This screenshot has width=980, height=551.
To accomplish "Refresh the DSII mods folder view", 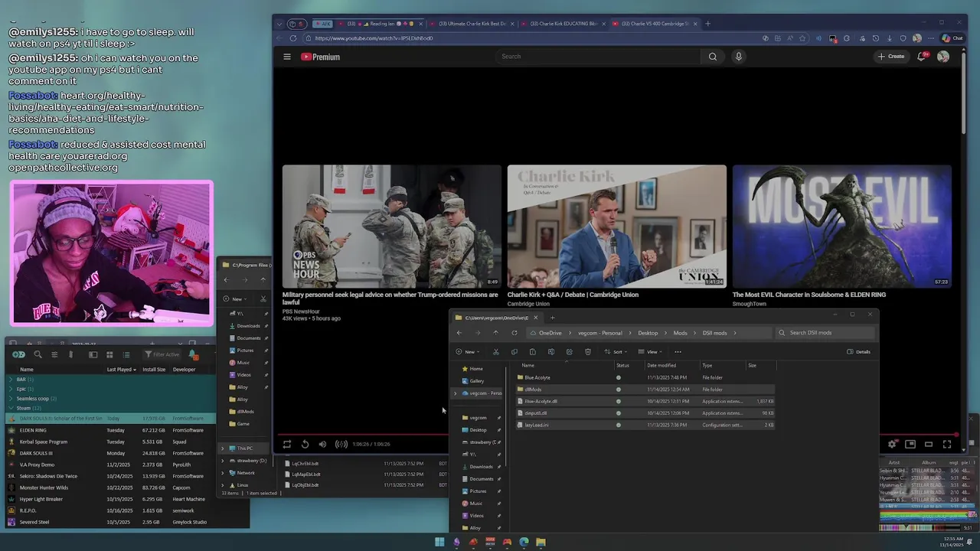I will pyautogui.click(x=514, y=333).
